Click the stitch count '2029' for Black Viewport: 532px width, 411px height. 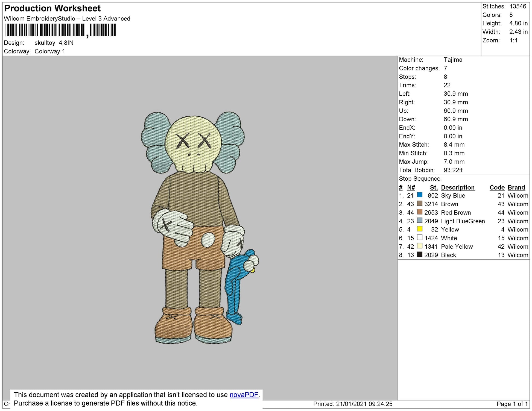[431, 255]
